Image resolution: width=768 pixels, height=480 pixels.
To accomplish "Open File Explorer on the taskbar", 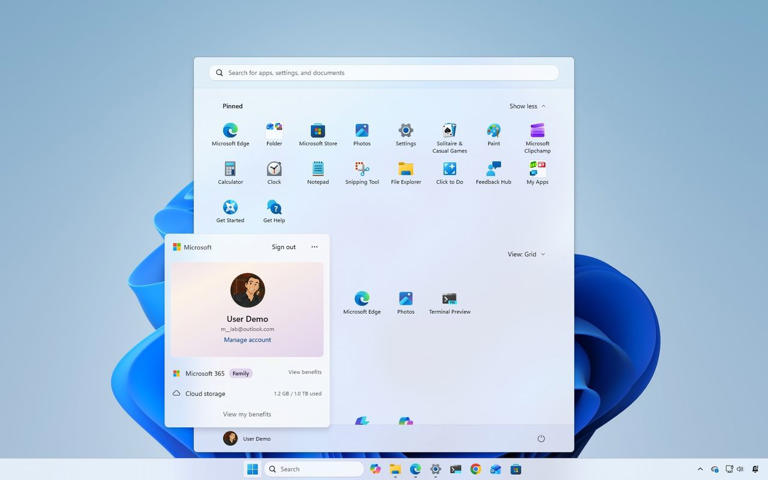I will point(395,469).
